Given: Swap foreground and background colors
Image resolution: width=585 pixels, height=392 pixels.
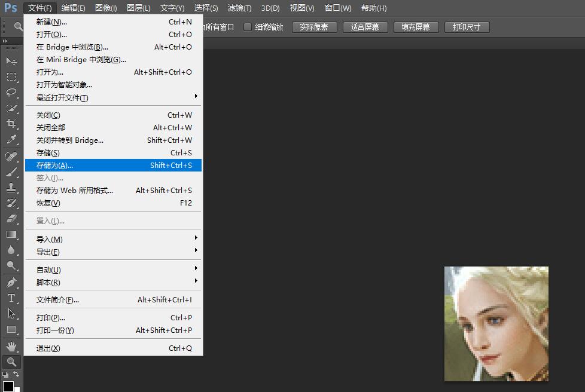Looking at the screenshot, I should pos(16,373).
